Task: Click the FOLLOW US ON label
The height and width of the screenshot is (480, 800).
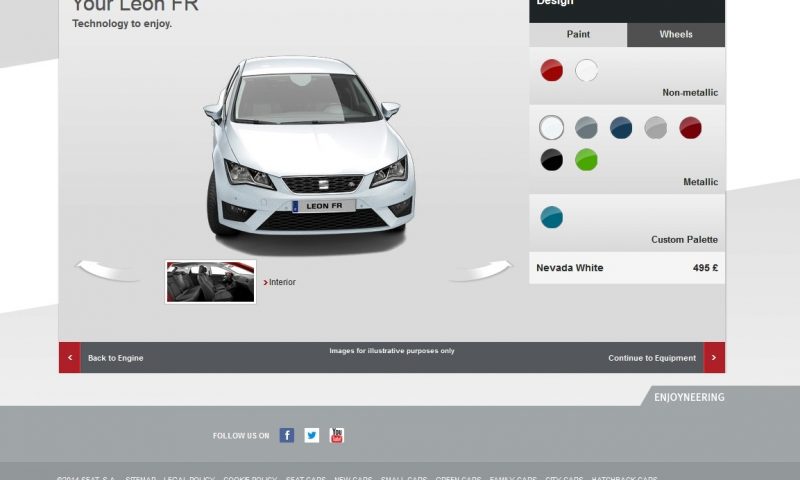Action: point(241,436)
